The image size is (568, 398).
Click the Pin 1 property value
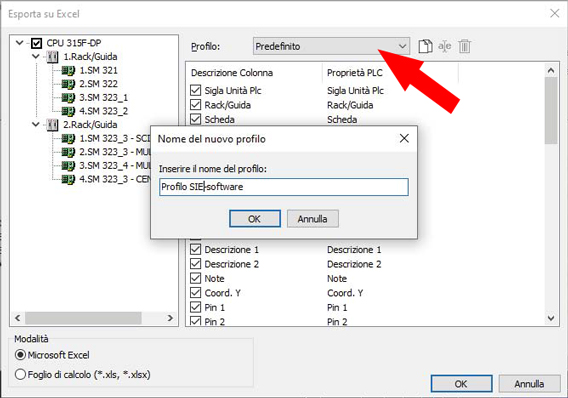tap(337, 307)
